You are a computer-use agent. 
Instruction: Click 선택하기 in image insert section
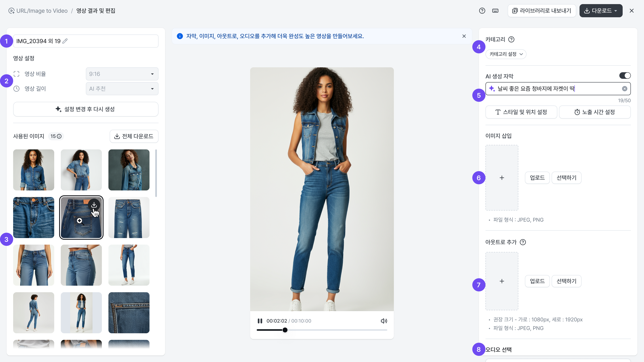567,178
